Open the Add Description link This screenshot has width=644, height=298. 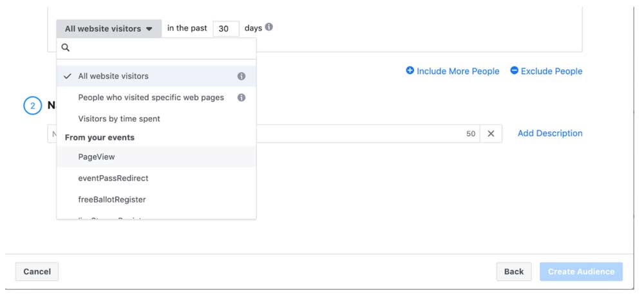point(550,133)
